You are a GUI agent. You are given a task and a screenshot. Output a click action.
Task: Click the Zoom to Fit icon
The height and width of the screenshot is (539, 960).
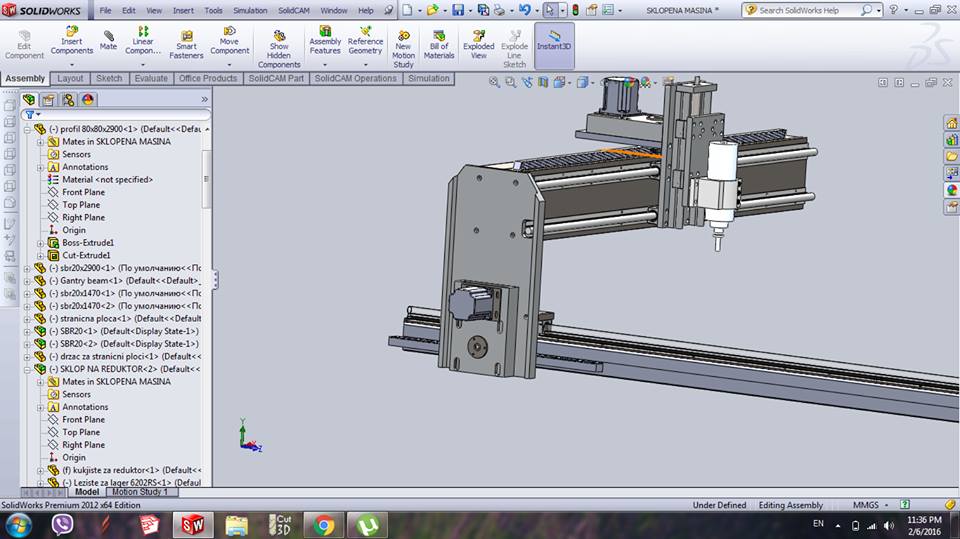tap(494, 82)
